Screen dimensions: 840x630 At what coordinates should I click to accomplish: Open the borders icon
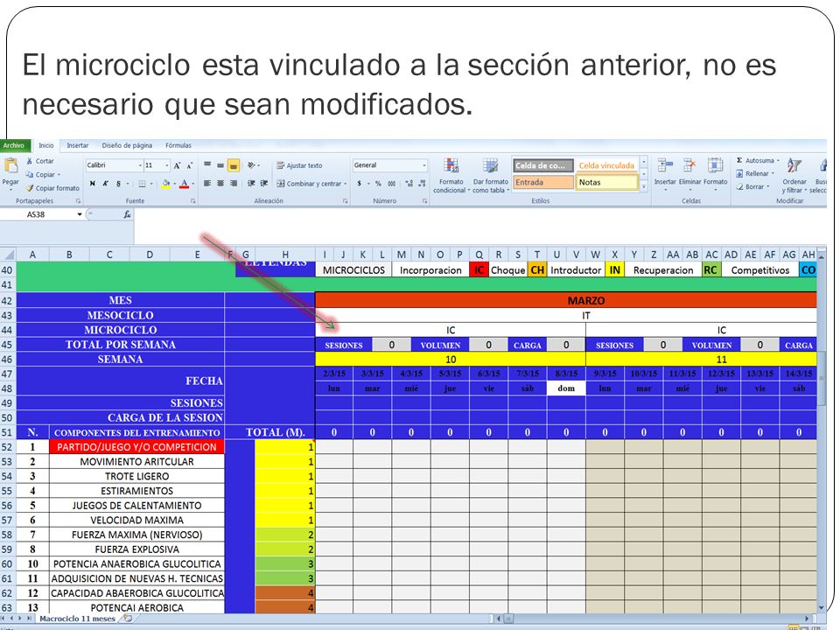(x=142, y=184)
